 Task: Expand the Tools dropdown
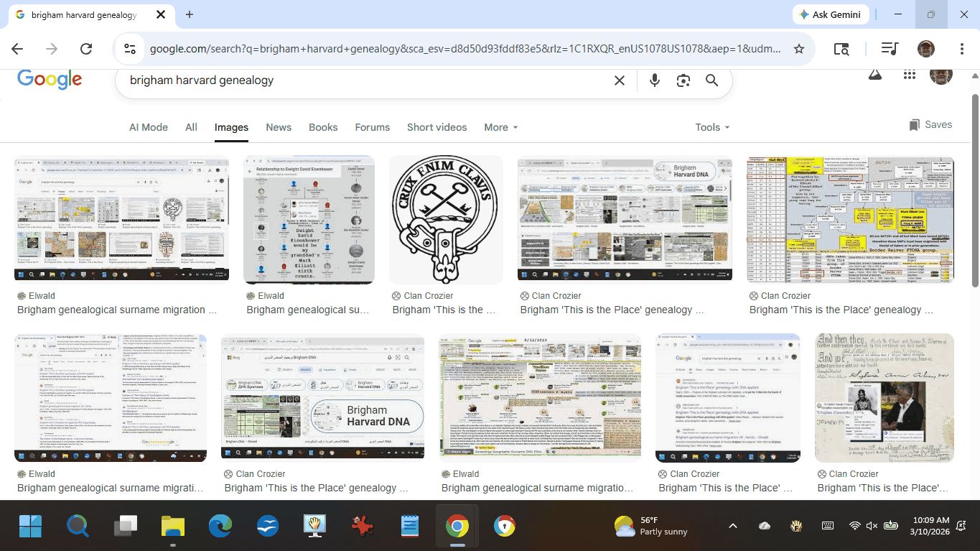[711, 127]
